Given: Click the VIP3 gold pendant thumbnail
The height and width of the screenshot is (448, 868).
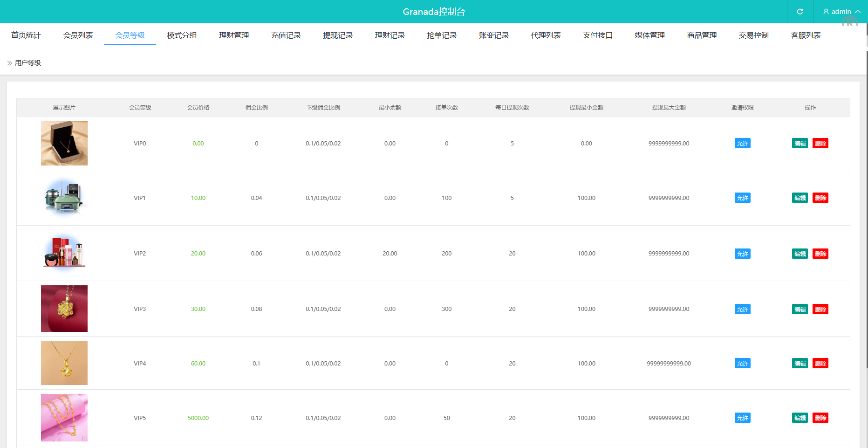Looking at the screenshot, I should [x=64, y=309].
